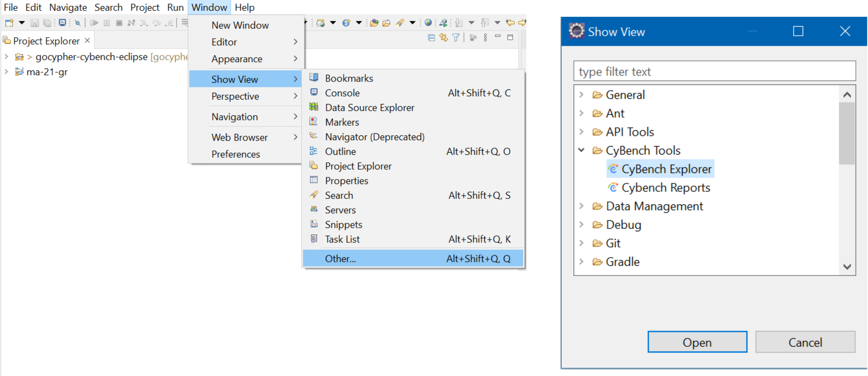The image size is (868, 376).
Task: Select Console in the Show View submenu
Action: point(413,93)
